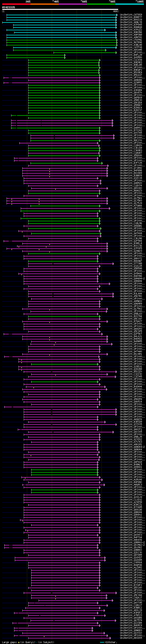Screen dimensions: 146x644
Task: Select the UniRef100_Q29RM3 hit label
Action: [x=131, y=83]
